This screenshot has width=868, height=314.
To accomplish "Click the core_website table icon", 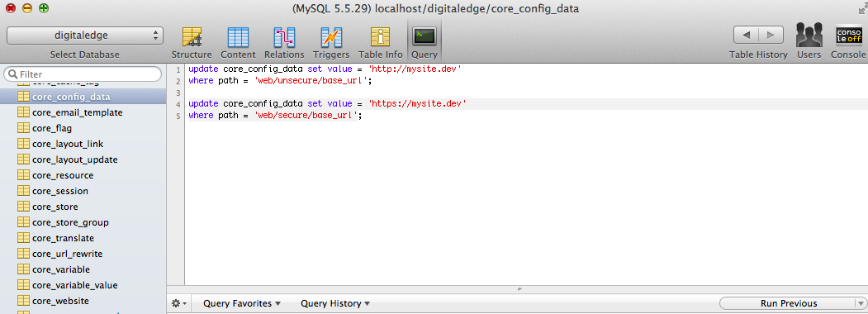I will click(x=23, y=301).
